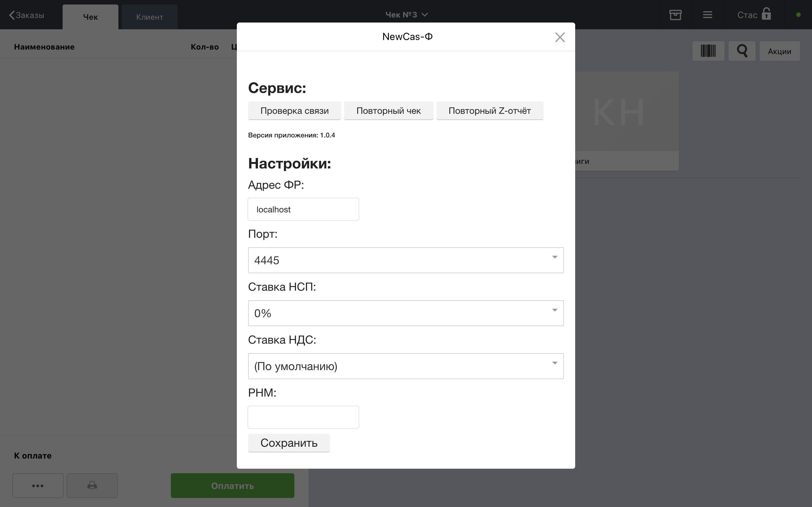Open the three-dots more options button
Image resolution: width=812 pixels, height=507 pixels.
pos(38,485)
